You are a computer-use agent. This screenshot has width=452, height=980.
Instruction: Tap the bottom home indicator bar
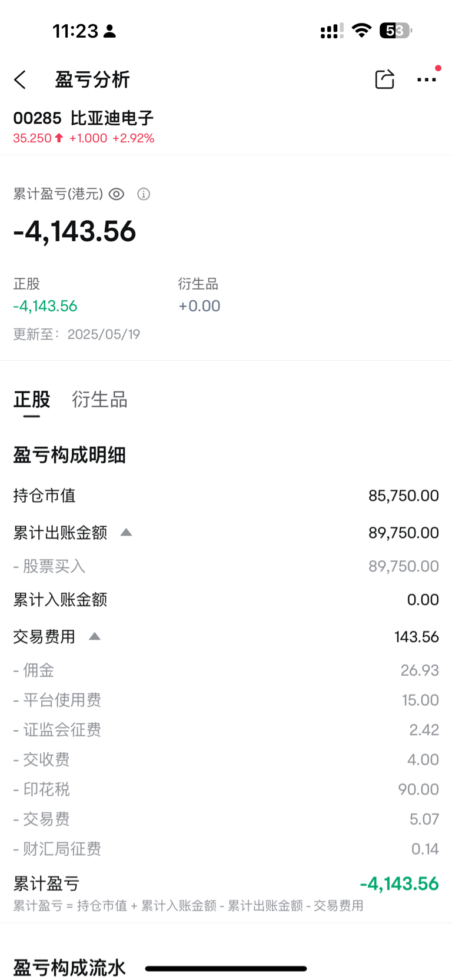coord(226,968)
